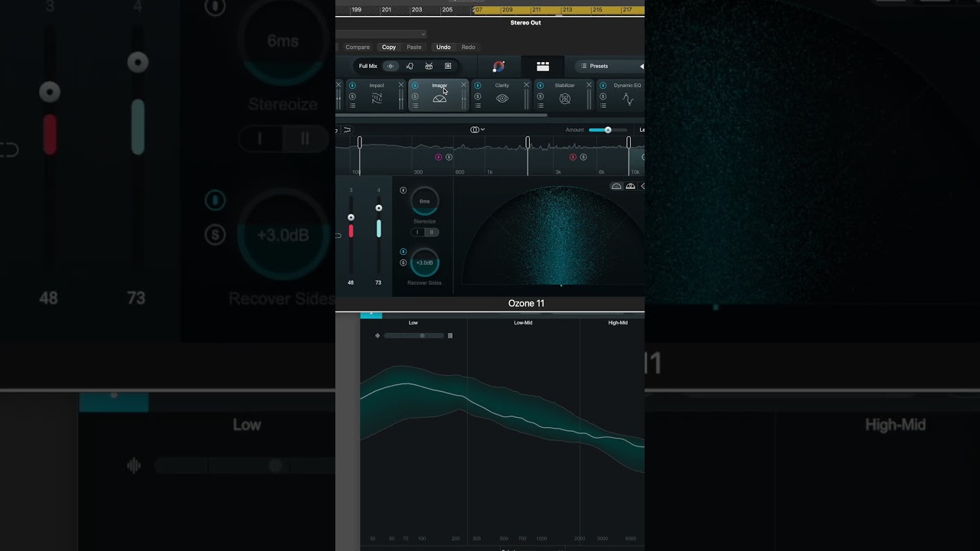Click the Paste button
This screenshot has height=551, width=980.
click(x=414, y=47)
